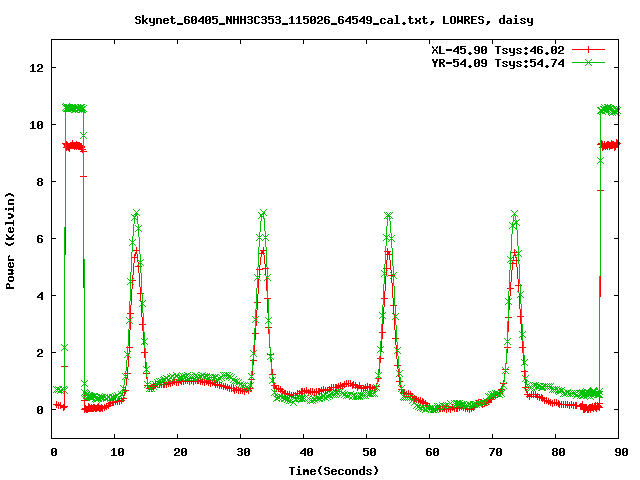Click the red XL legend line sample
The width and height of the screenshot is (640, 480).
tap(588, 50)
